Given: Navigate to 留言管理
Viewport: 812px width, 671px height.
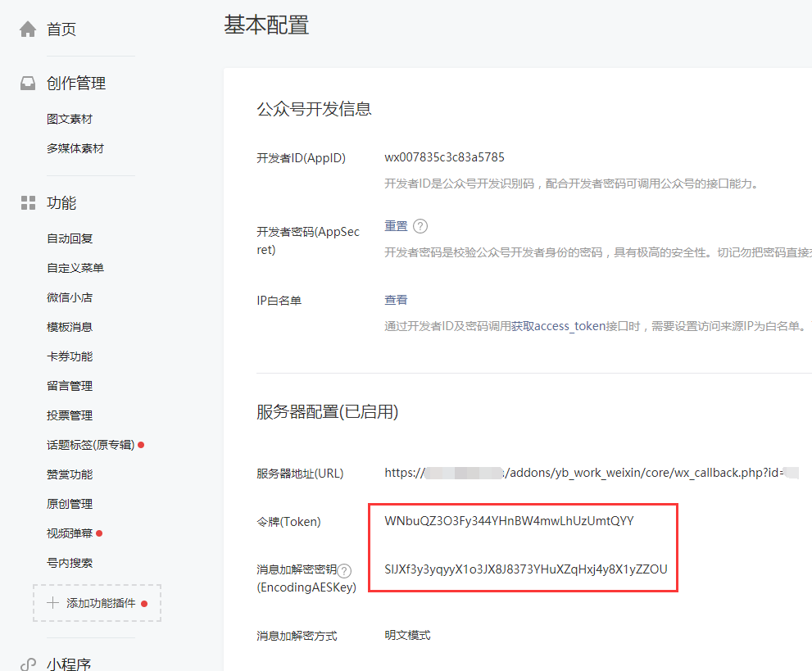Looking at the screenshot, I should click(x=70, y=386).
